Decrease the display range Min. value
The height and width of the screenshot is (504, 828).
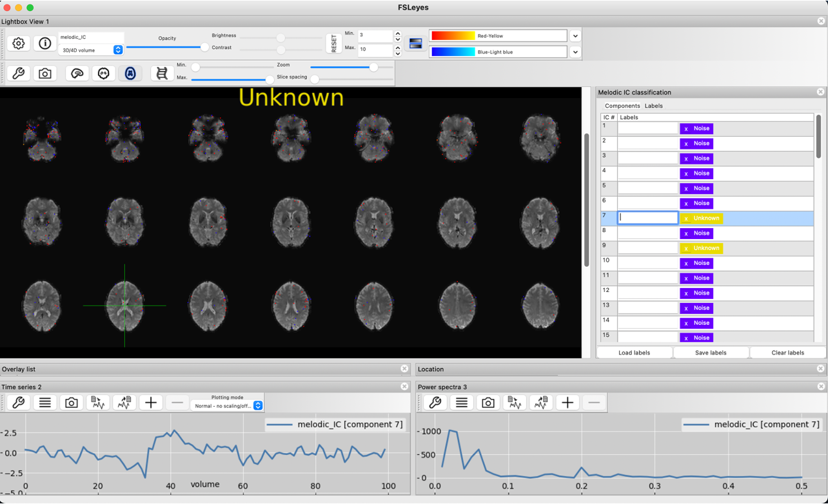pyautogui.click(x=398, y=39)
